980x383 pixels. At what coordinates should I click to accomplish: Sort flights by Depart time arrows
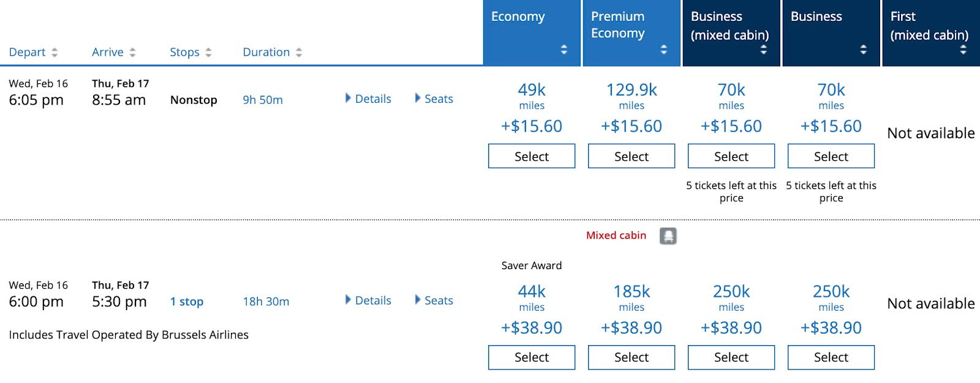coord(55,53)
